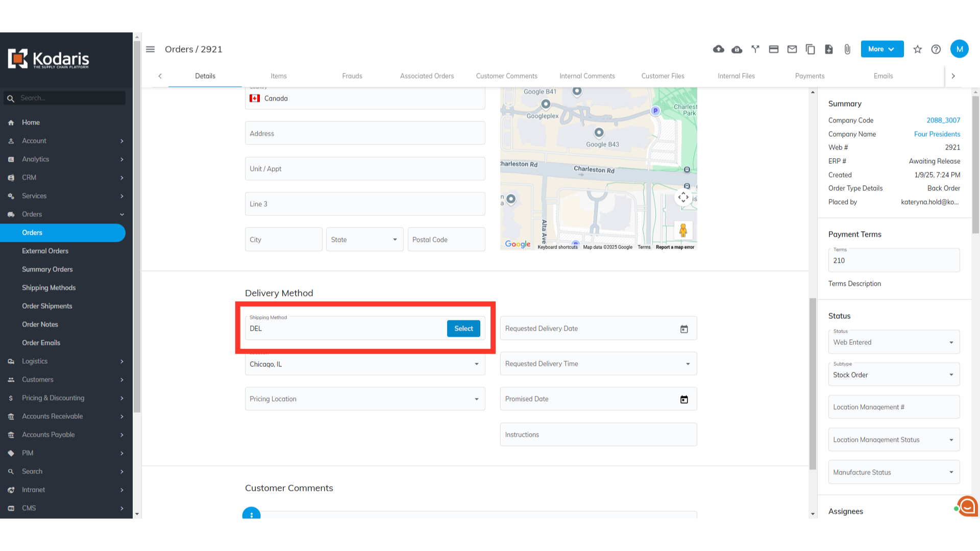Open the More dropdown button
Viewport: 980px width, 551px height.
882,49
